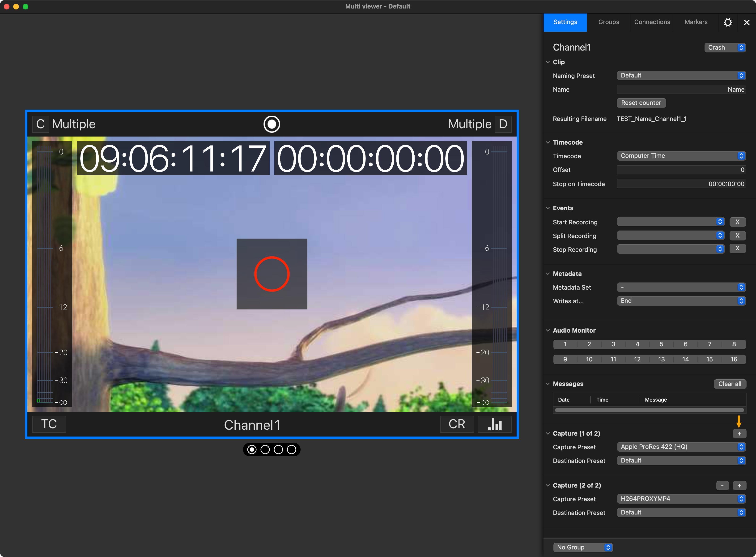756x557 pixels.
Task: Open the Timecode source dropdown
Action: tap(681, 156)
